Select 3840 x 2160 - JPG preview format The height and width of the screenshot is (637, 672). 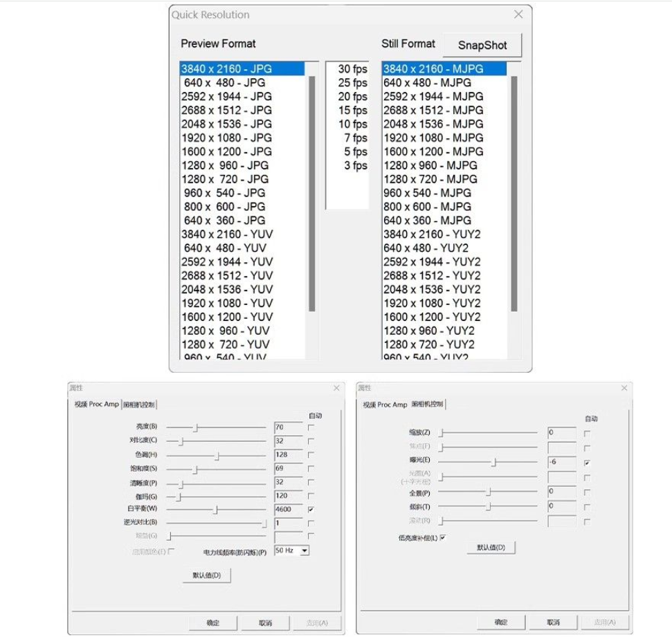(x=242, y=68)
